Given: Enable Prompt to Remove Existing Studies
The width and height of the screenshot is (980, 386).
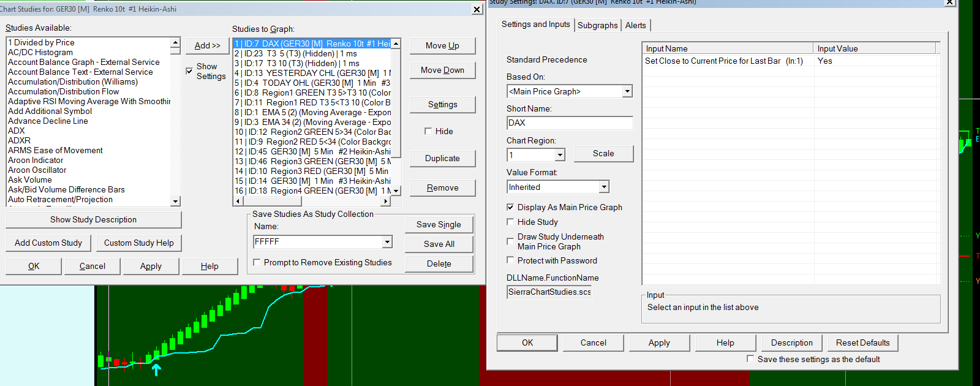Looking at the screenshot, I should 257,262.
